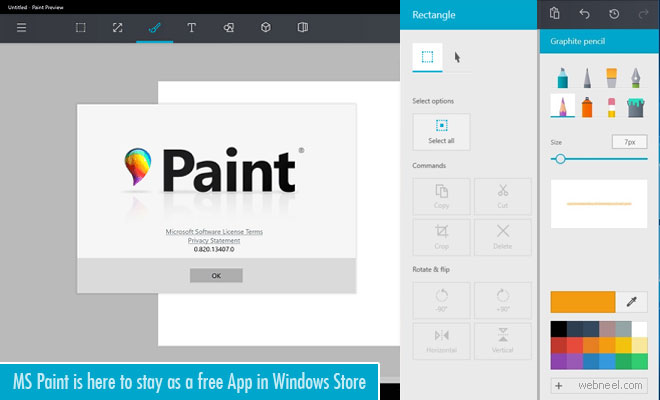660x400 pixels.
Task: Choose the teal marker brush
Action: 563,77
